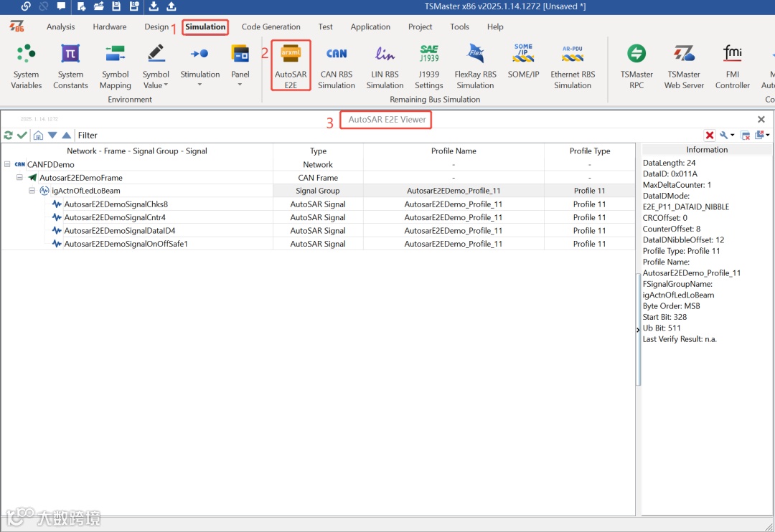Open dropdown arrow next to export window icon
This screenshot has width=775, height=532.
tap(768, 135)
